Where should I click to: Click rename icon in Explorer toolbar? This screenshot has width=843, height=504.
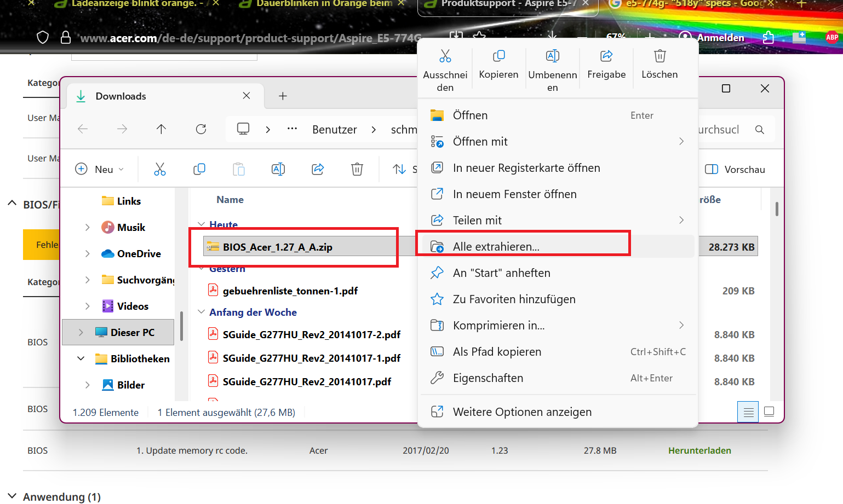coord(278,169)
